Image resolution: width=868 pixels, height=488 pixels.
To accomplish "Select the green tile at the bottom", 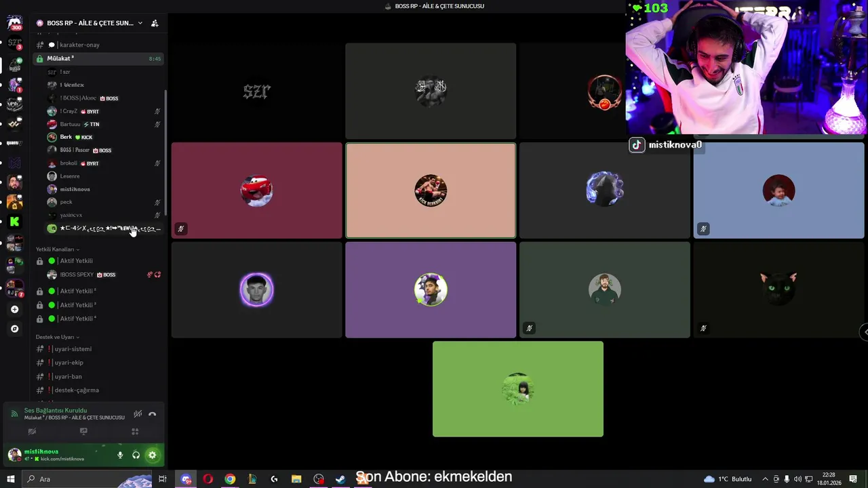I will [518, 389].
